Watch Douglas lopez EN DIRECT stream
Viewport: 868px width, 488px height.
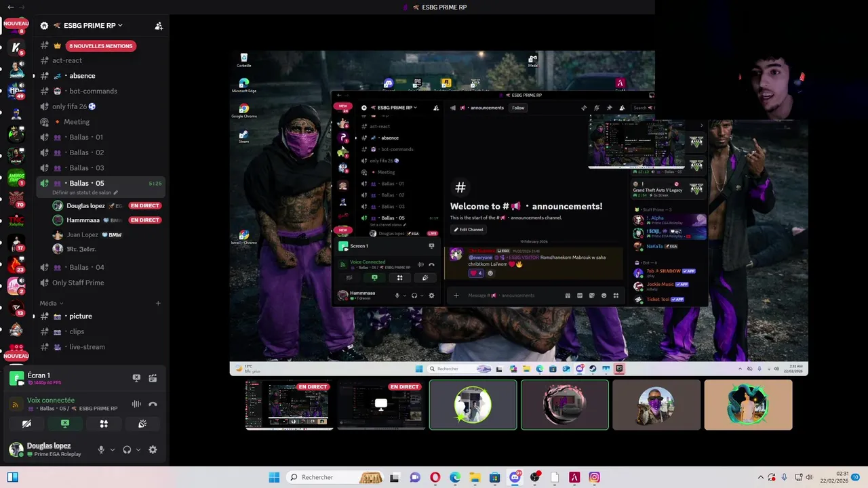145,205
